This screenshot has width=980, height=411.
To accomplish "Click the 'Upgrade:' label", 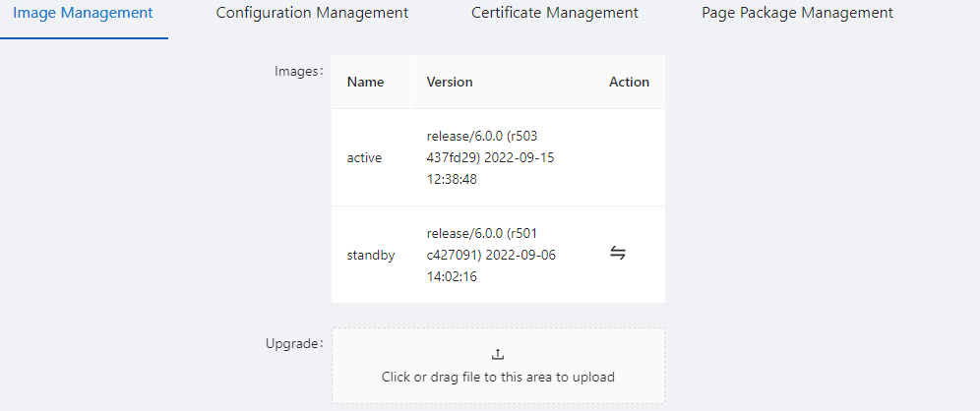I will pos(294,343).
